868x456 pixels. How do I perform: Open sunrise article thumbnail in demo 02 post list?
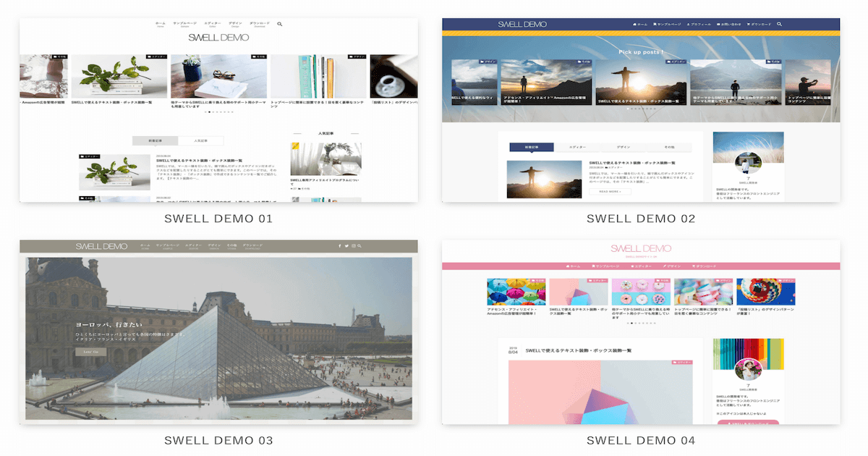(x=544, y=179)
